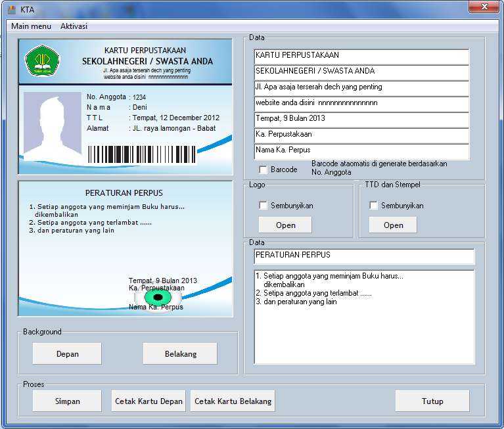
Task: Close the KTA window
Action: coord(484,7)
